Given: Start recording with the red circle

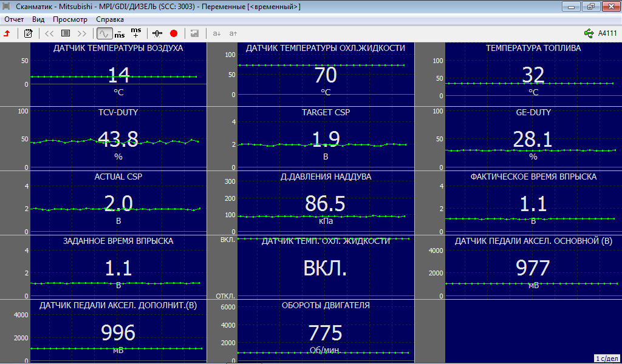Looking at the screenshot, I should [x=174, y=33].
